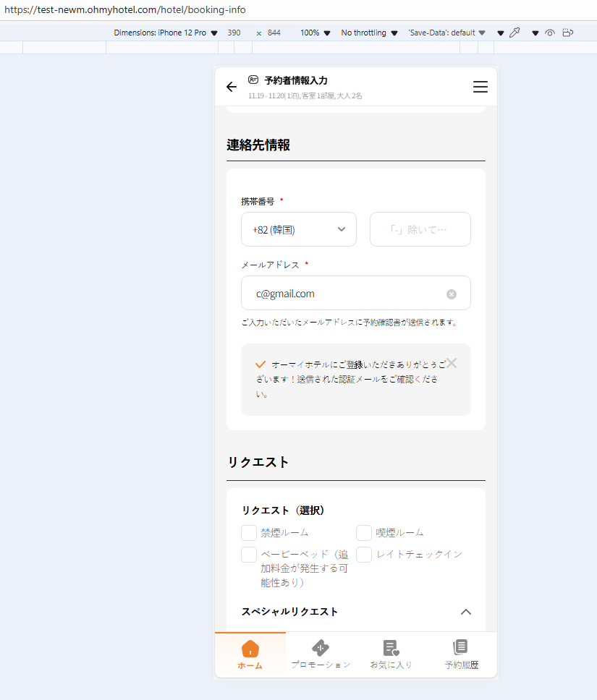Check the レイトチェックイン option
Image resolution: width=597 pixels, height=700 pixels.
point(364,555)
